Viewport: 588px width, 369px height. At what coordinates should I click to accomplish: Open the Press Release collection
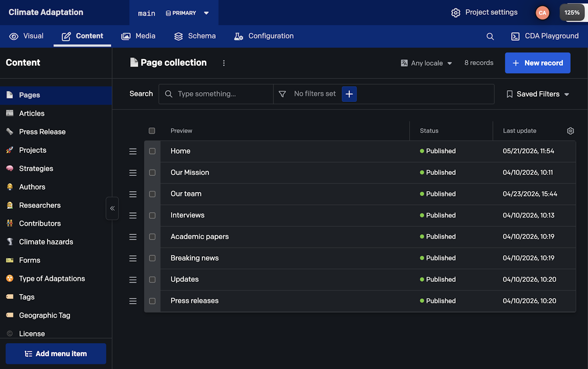click(x=56, y=132)
